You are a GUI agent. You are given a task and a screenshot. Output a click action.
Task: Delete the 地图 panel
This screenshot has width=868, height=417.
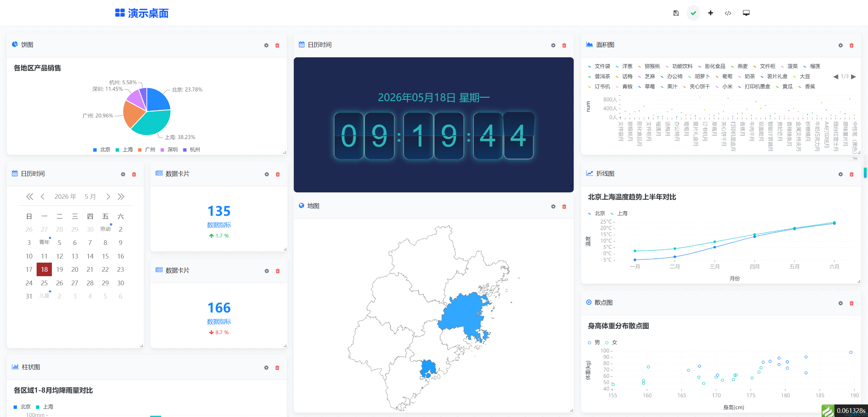click(x=564, y=206)
